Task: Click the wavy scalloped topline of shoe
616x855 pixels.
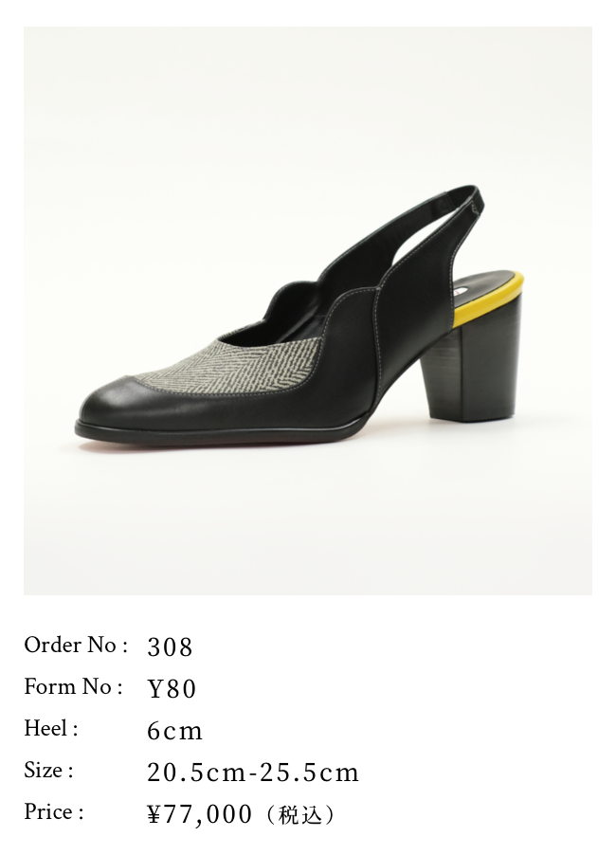Action: [x=305, y=298]
